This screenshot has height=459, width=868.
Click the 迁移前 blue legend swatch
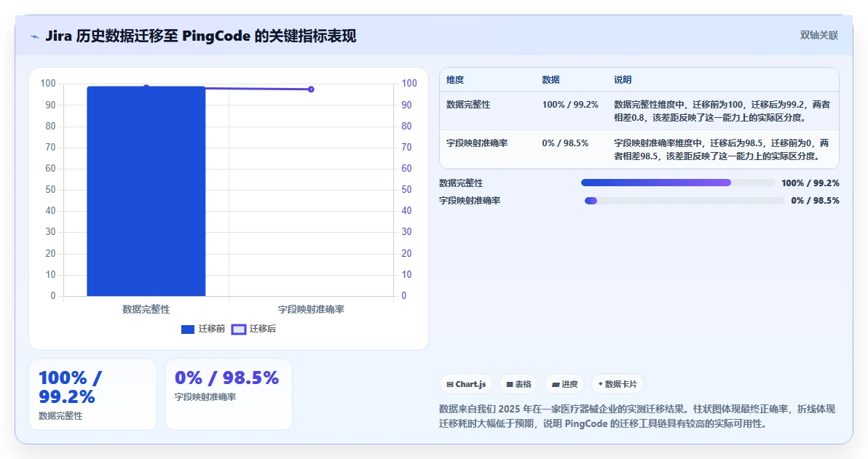tap(188, 329)
